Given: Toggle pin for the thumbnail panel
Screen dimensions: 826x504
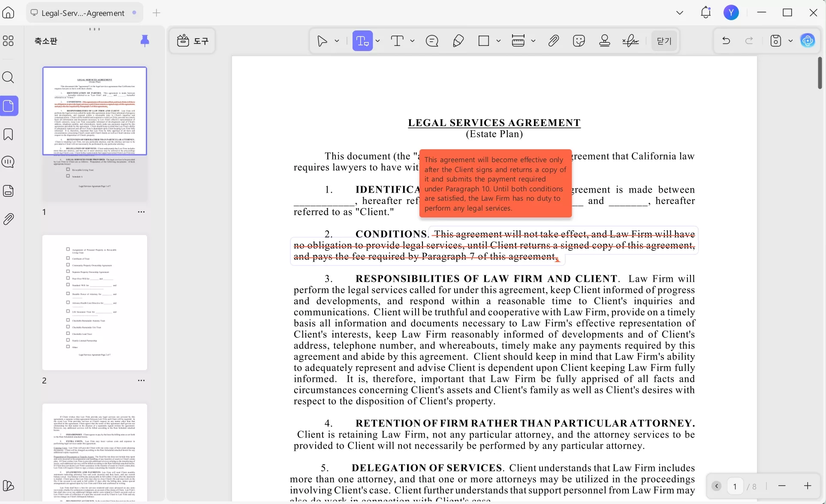Looking at the screenshot, I should coord(145,41).
